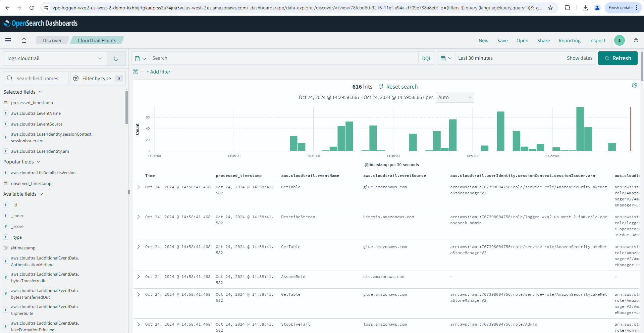Open the Filter by type menu
The width and height of the screenshot is (644, 333).
98,78
